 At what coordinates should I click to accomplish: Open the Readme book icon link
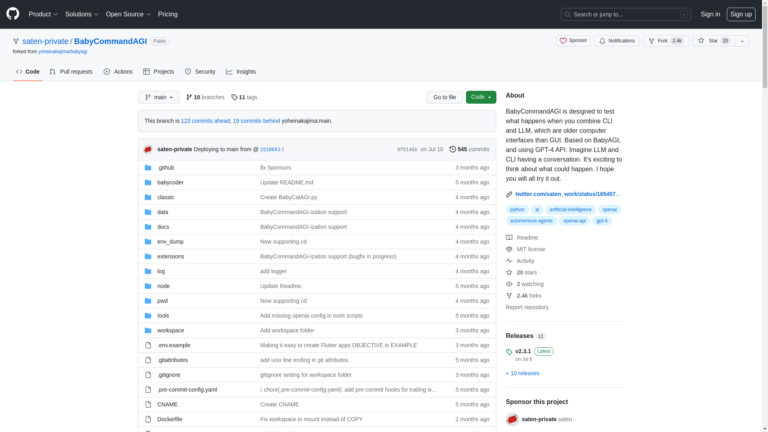pos(510,237)
